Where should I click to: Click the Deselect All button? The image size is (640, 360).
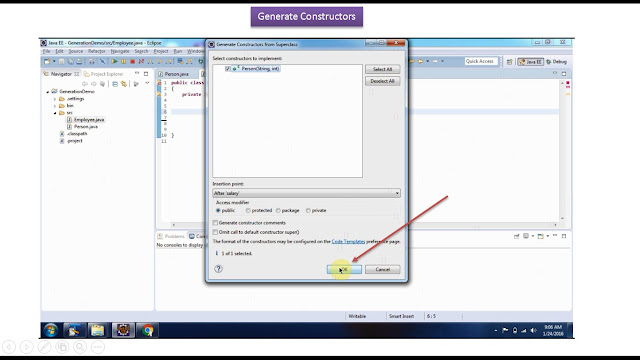(382, 81)
